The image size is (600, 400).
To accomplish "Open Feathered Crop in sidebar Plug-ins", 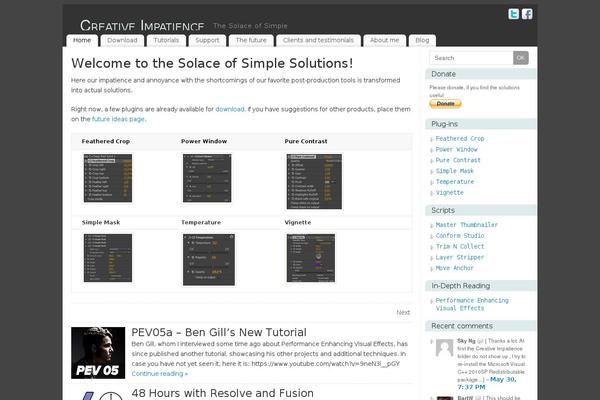I will 460,139.
